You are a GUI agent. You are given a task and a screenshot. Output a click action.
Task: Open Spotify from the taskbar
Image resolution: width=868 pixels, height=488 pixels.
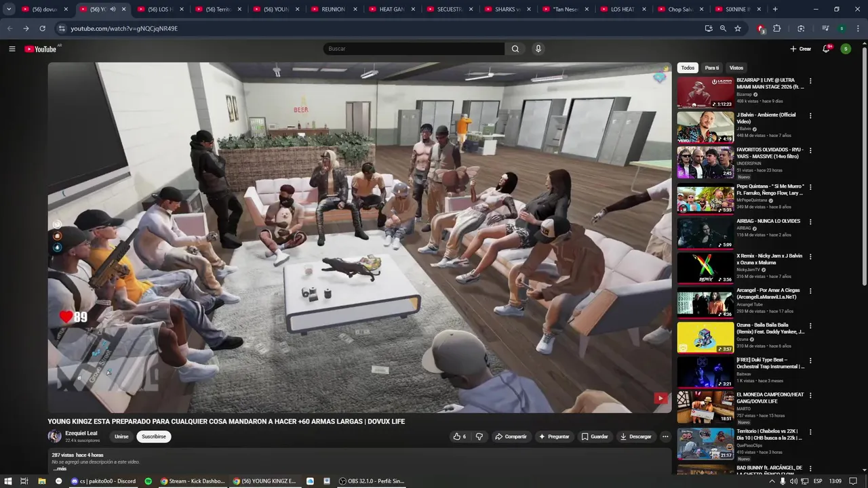148,481
